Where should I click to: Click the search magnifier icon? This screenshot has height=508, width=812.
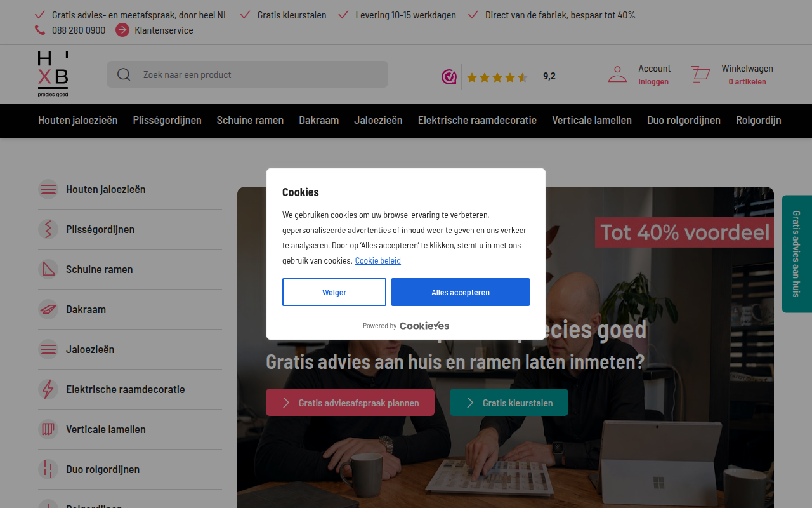click(x=124, y=74)
